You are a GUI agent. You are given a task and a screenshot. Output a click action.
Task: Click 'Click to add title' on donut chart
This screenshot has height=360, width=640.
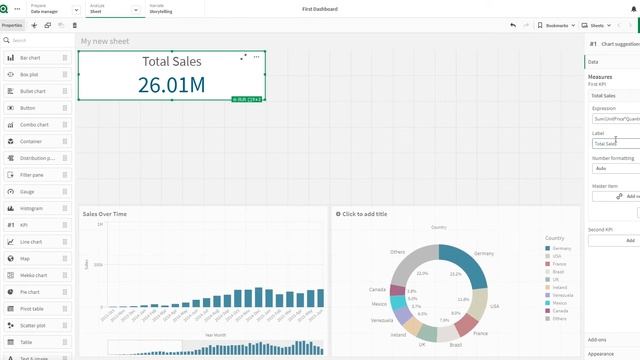(364, 214)
